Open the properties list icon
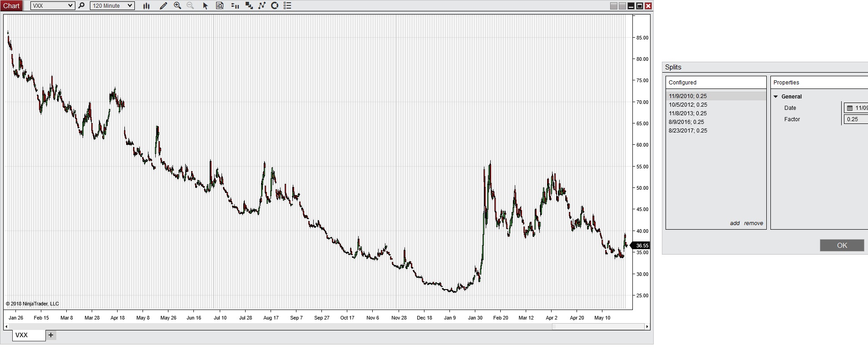 tap(287, 5)
